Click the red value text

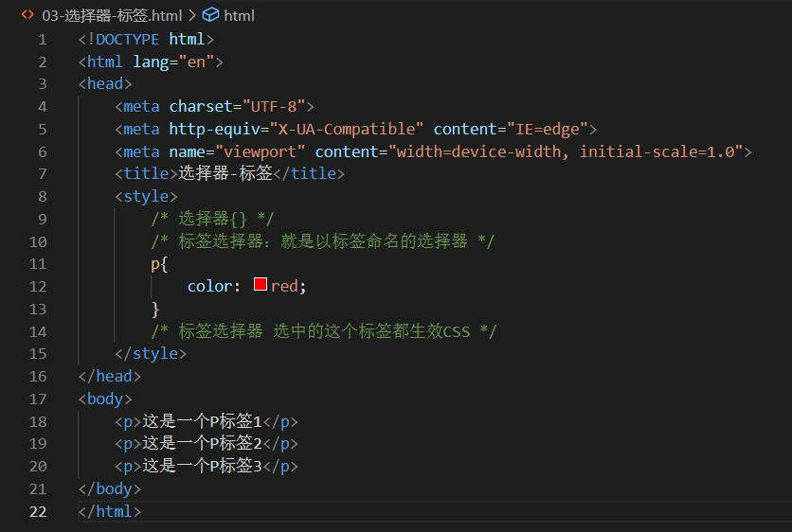point(284,287)
